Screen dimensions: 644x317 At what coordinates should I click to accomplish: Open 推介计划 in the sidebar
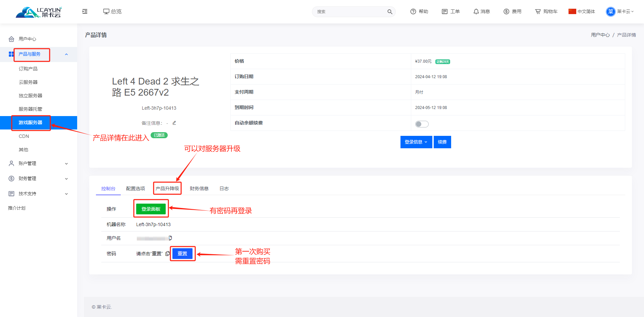tap(17, 208)
